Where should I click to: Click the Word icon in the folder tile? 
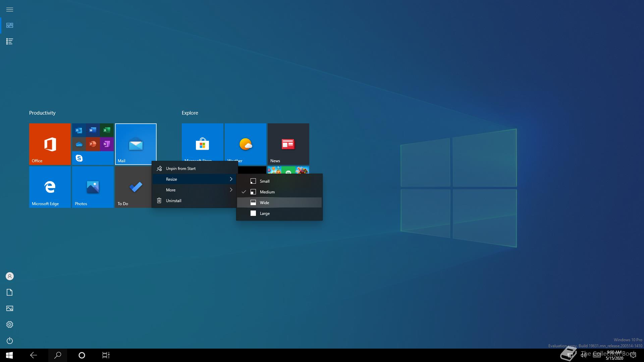(x=93, y=130)
